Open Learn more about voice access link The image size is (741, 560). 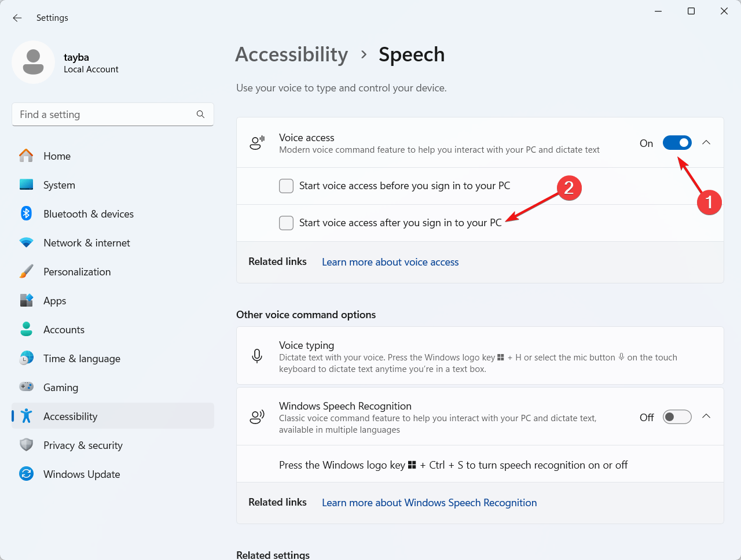tap(390, 262)
